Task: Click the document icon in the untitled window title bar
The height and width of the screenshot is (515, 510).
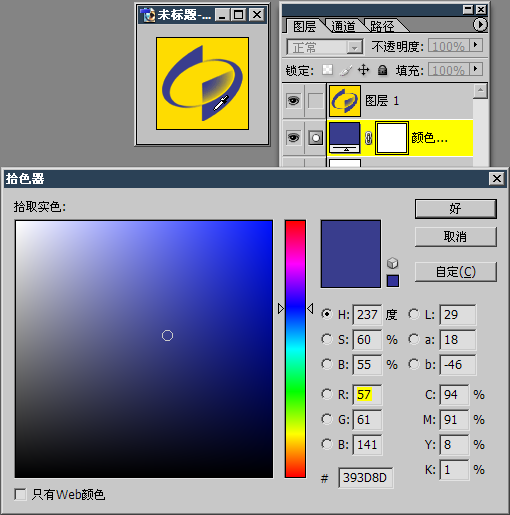Action: (x=148, y=14)
